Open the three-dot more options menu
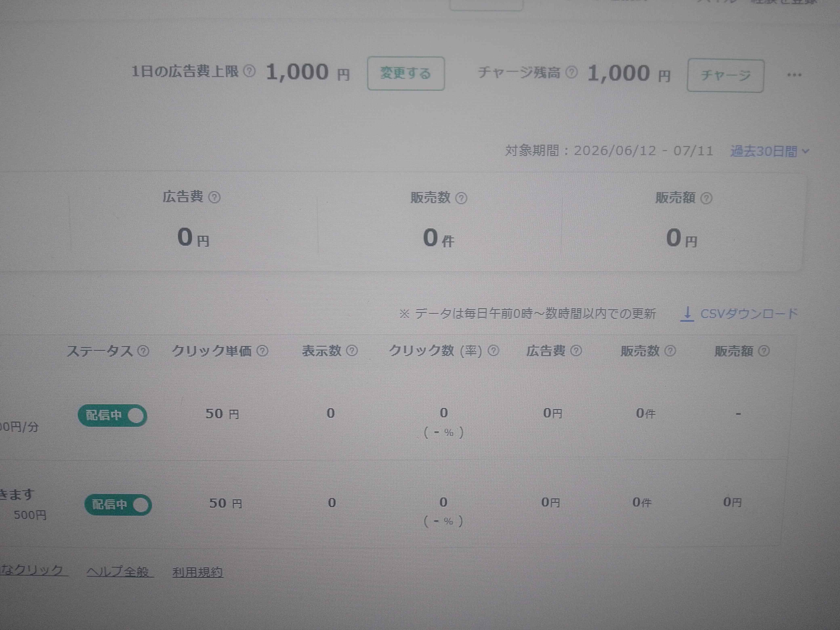The width and height of the screenshot is (840, 630). point(794,75)
